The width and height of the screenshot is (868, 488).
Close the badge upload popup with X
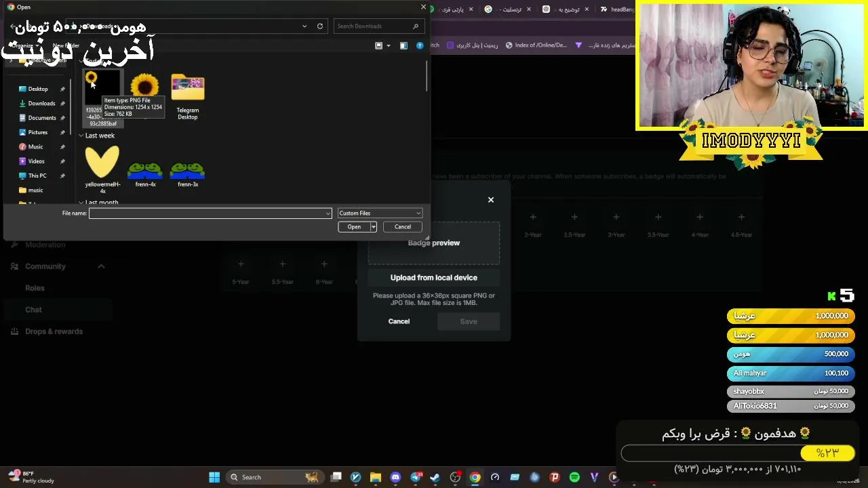491,200
